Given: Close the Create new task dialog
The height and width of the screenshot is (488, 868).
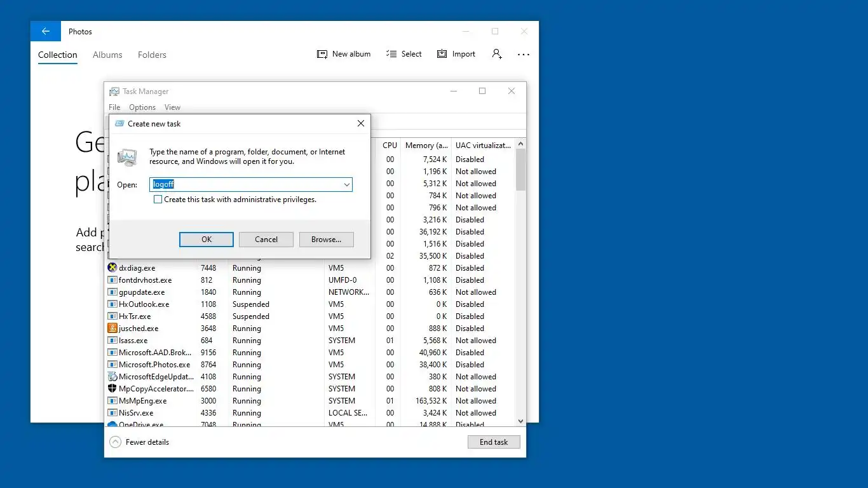Looking at the screenshot, I should 361,123.
